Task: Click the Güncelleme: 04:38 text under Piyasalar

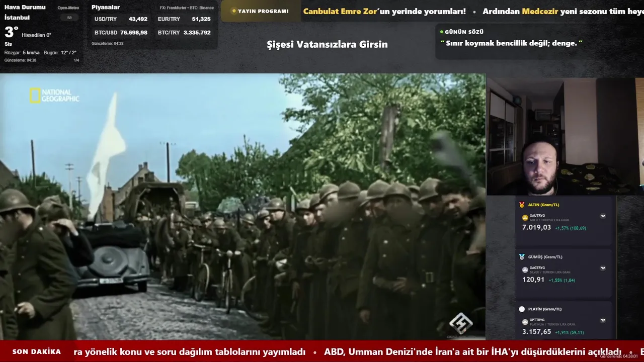Action: pos(107,44)
